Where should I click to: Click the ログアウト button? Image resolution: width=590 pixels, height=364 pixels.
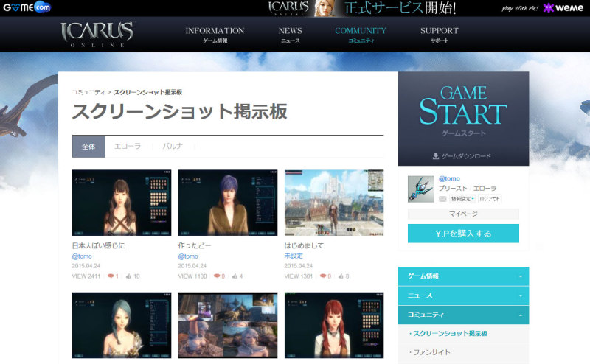(490, 199)
